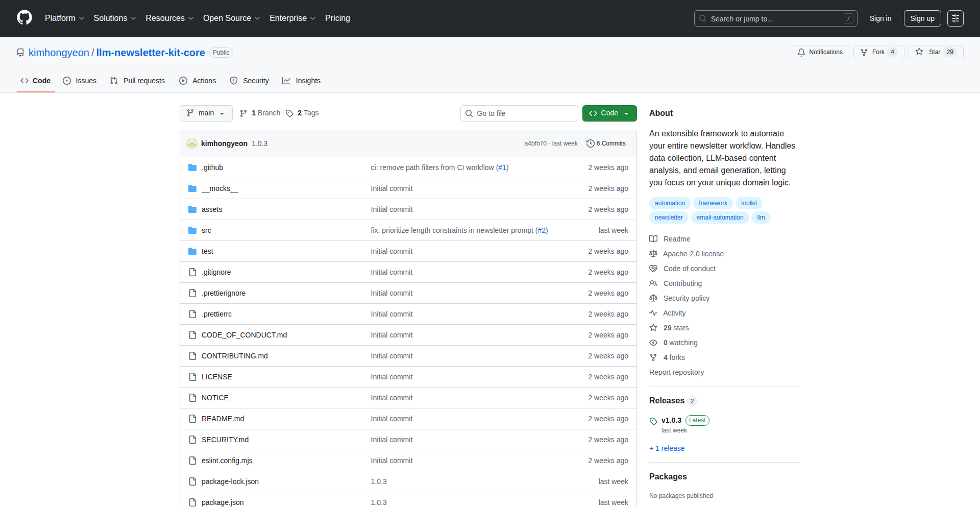The image size is (980, 507).
Task: Click the Fork repository icon
Action: (x=864, y=52)
